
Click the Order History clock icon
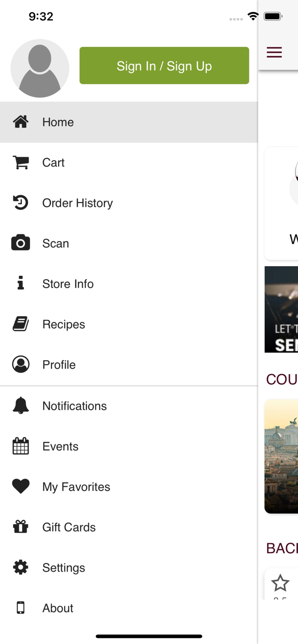21,203
